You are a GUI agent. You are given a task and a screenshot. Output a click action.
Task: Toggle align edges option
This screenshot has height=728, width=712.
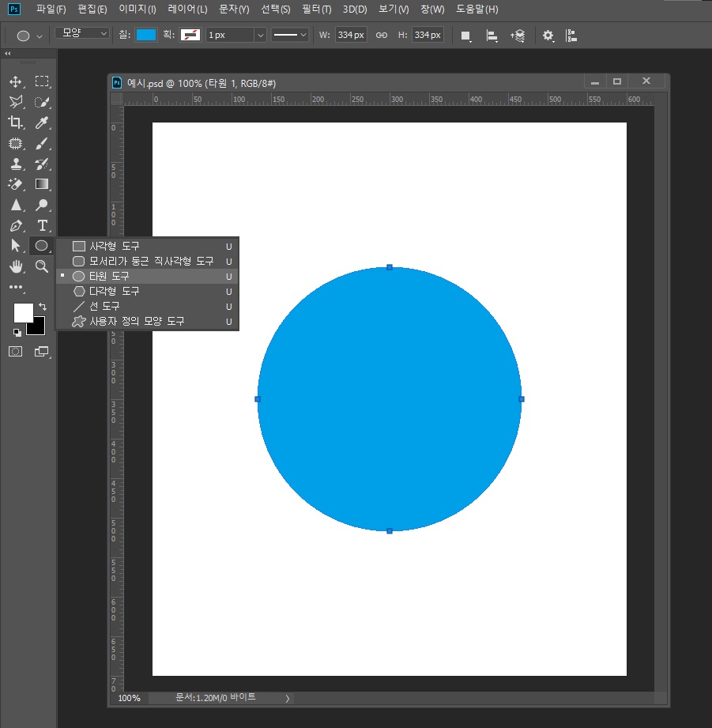click(571, 36)
